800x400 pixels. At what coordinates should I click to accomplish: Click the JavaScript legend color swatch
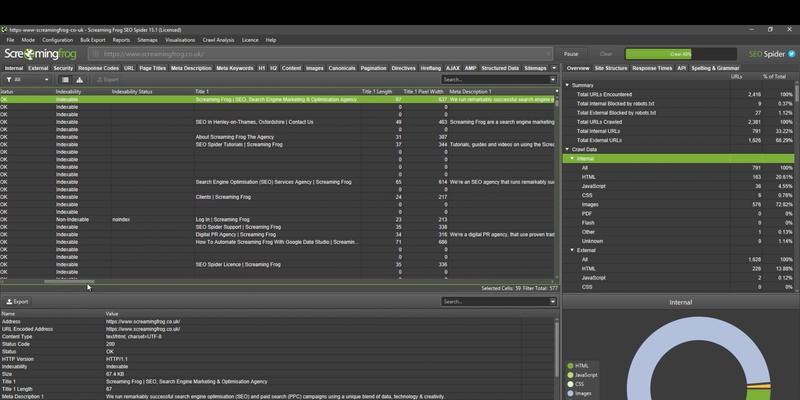570,375
